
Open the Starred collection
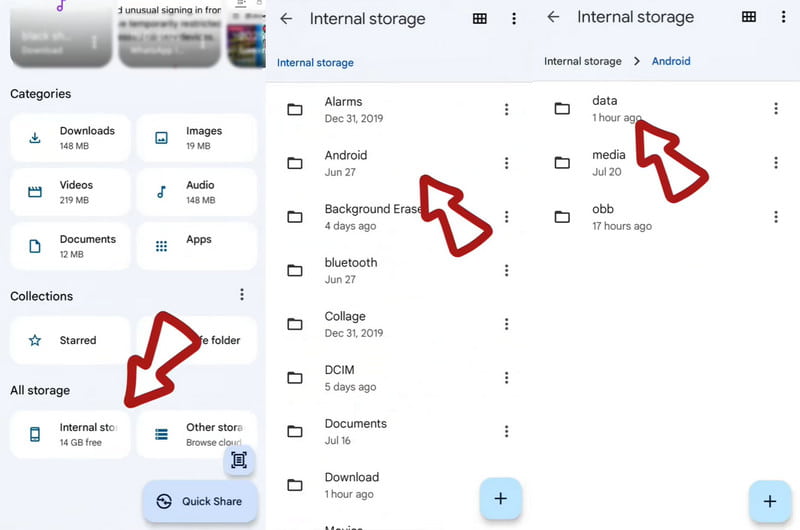[70, 340]
